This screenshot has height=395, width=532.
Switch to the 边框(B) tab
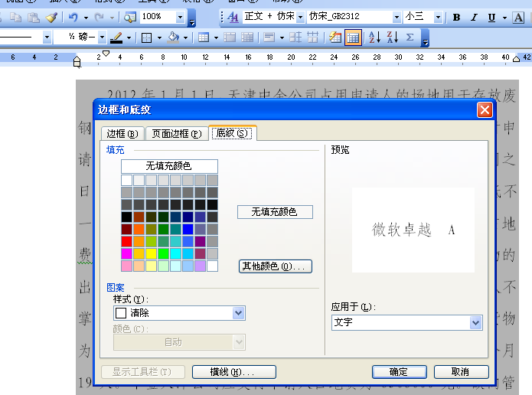(x=122, y=134)
